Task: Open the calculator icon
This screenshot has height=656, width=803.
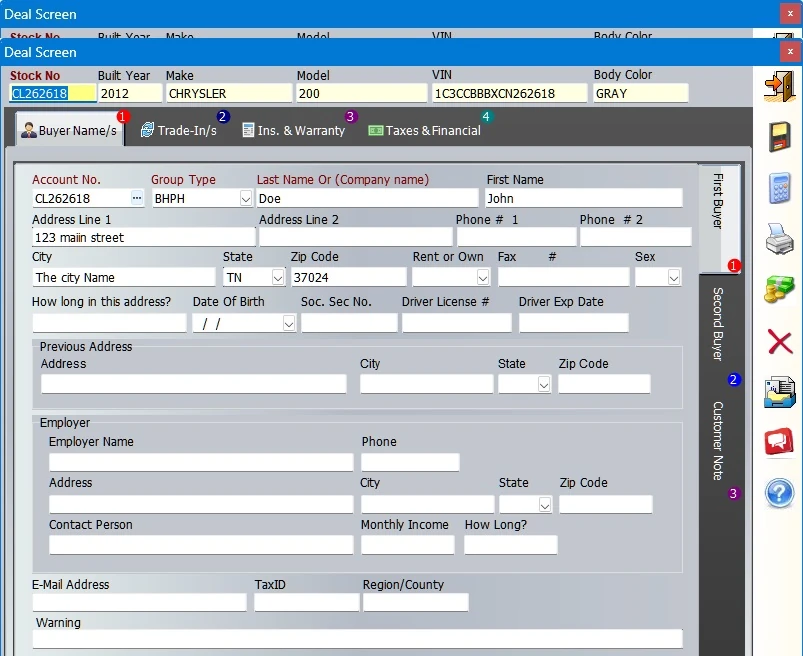Action: 779,188
